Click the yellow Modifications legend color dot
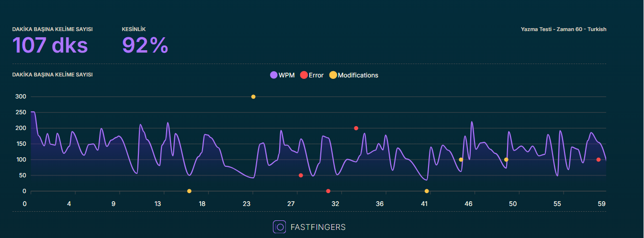The height and width of the screenshot is (238, 644). point(333,75)
